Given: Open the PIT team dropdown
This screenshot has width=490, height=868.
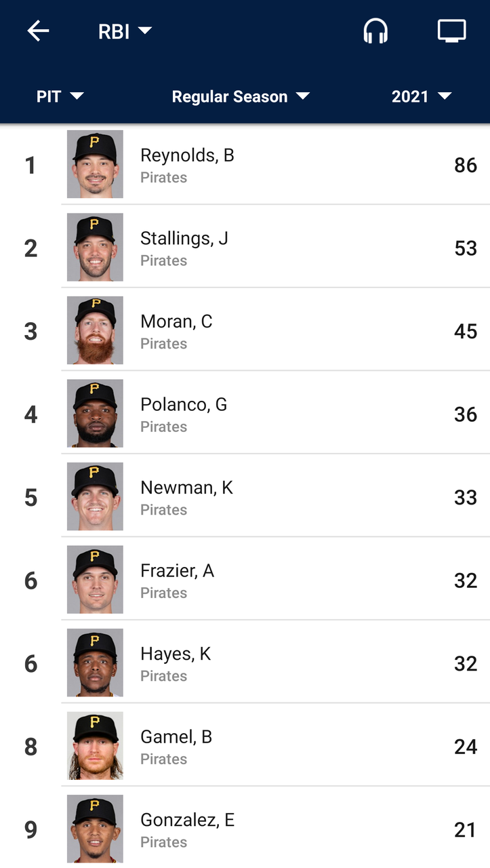Looking at the screenshot, I should (x=60, y=96).
